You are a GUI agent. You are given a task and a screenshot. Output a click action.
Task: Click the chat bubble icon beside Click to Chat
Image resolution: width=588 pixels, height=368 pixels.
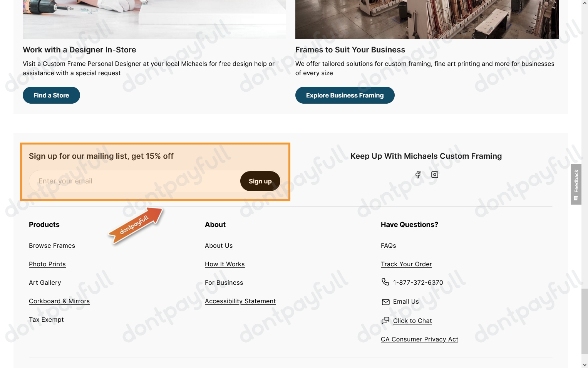pyautogui.click(x=385, y=320)
